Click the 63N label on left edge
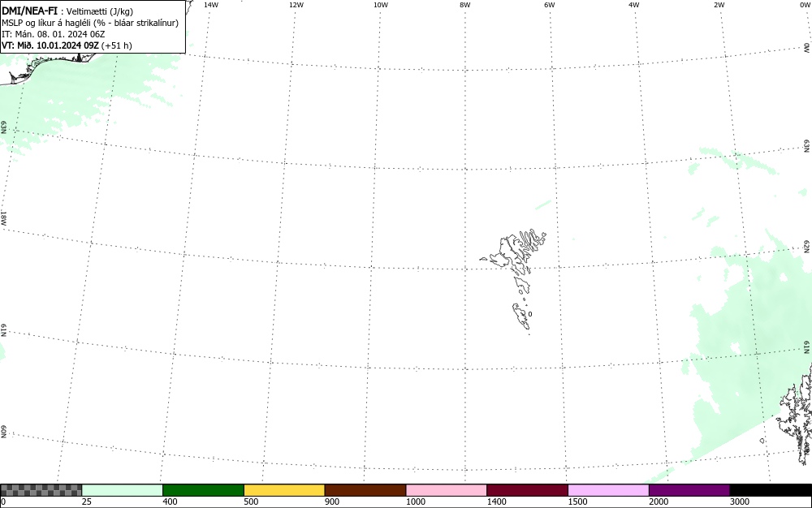Viewport: 812px width, 508px height. pos(3,127)
